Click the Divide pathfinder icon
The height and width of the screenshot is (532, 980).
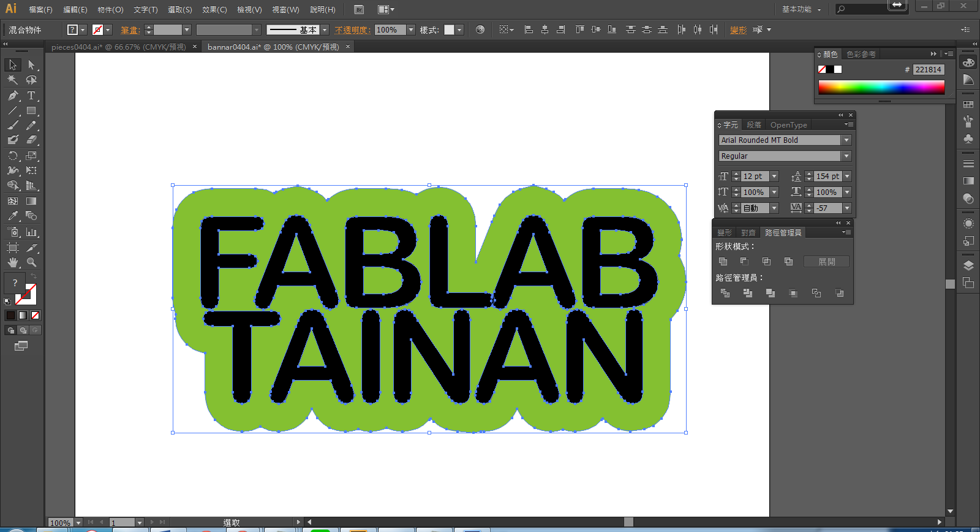(725, 294)
